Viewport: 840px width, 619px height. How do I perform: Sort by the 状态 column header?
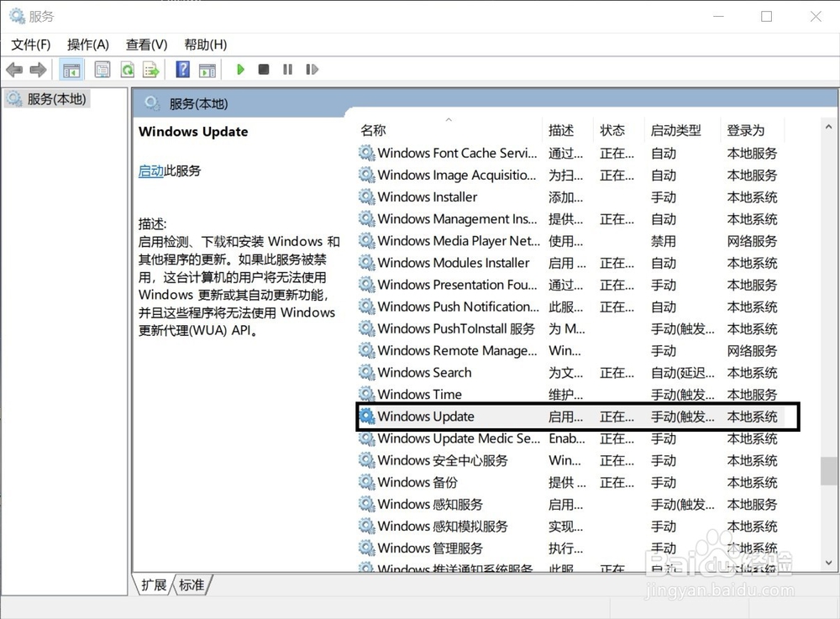pyautogui.click(x=612, y=130)
